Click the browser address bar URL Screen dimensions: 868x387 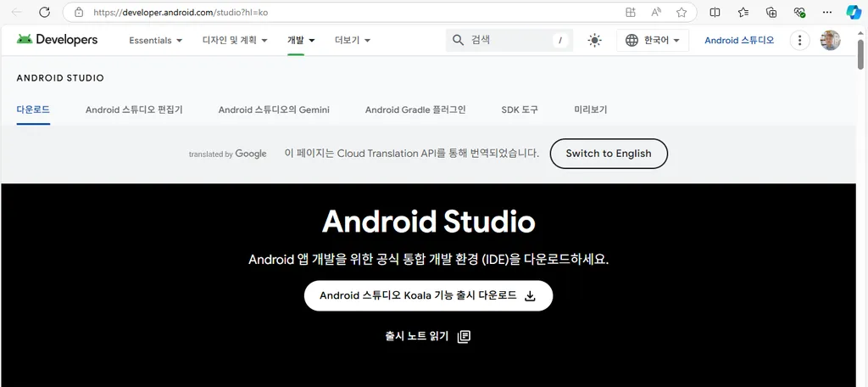pos(181,12)
